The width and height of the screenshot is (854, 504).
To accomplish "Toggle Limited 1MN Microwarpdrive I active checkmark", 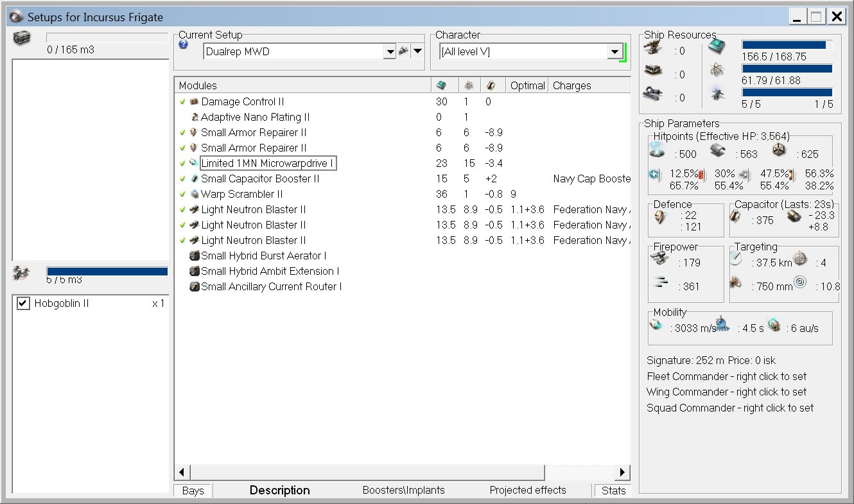I will click(182, 163).
